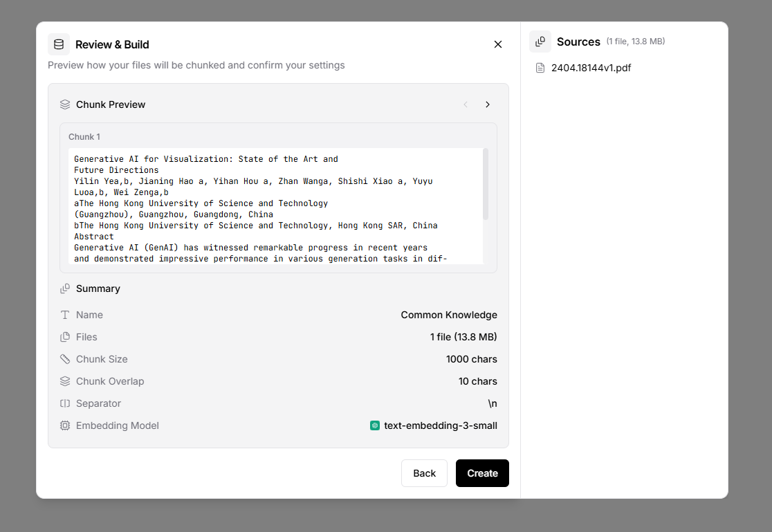This screenshot has width=772, height=532.
Task: Click the Sources heading
Action: click(578, 42)
